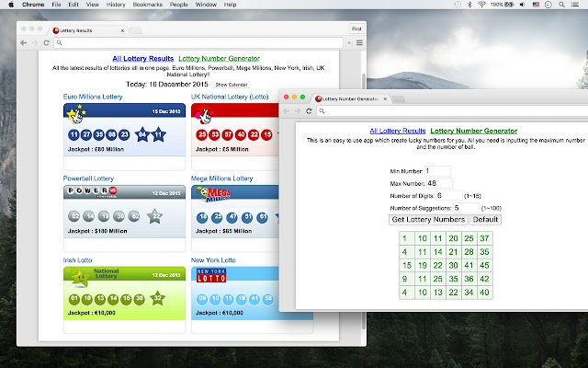588x368 pixels.
Task: Open Spotlight search in the menu bar
Action: (x=561, y=5)
